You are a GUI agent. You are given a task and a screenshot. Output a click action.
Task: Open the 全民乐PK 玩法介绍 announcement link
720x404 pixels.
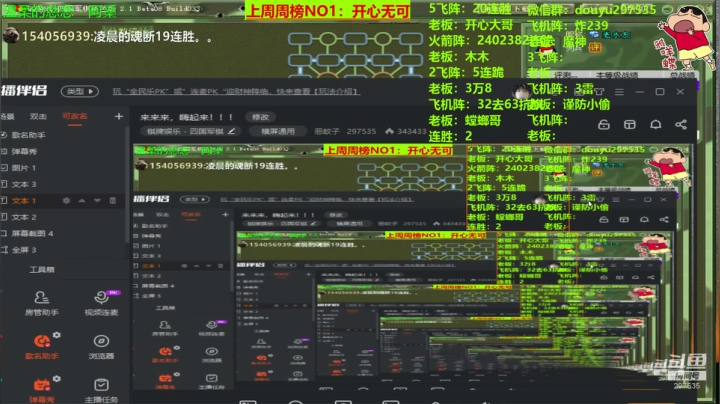click(x=236, y=91)
